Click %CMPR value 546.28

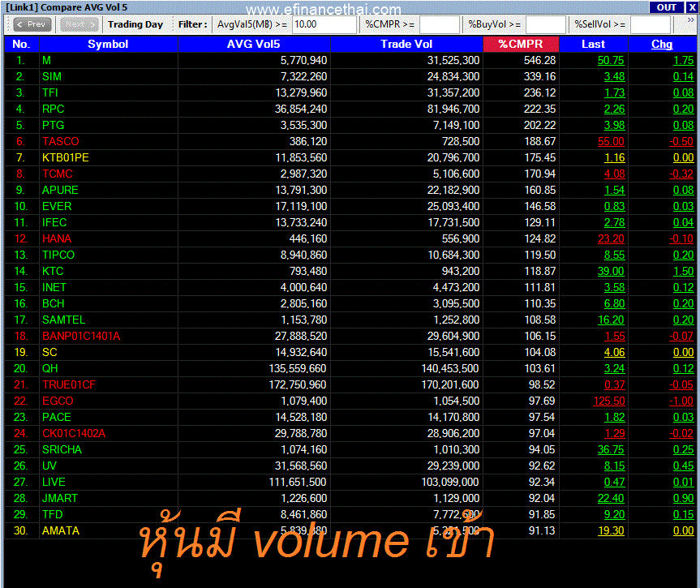pyautogui.click(x=539, y=60)
